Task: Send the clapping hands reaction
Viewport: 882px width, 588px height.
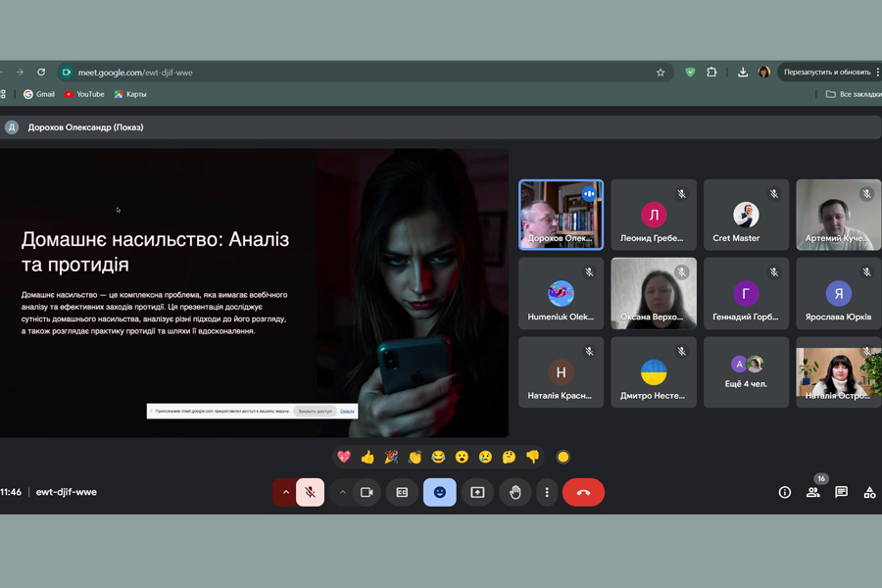Action: tap(415, 457)
